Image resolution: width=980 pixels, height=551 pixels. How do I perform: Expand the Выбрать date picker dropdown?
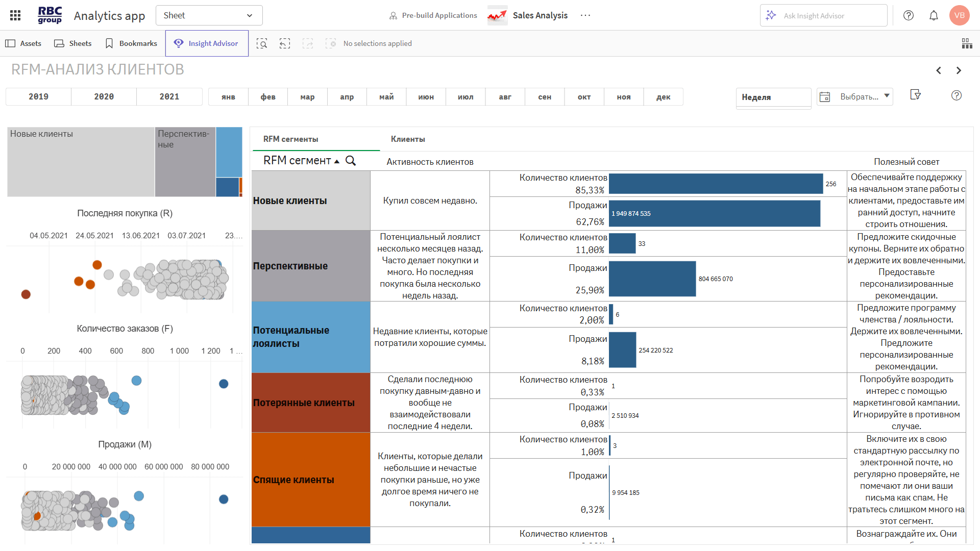[x=887, y=96]
